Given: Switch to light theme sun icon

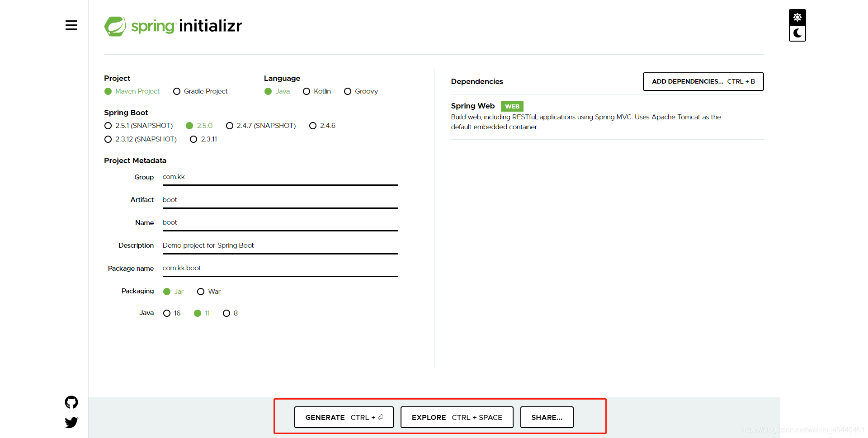Looking at the screenshot, I should [797, 17].
